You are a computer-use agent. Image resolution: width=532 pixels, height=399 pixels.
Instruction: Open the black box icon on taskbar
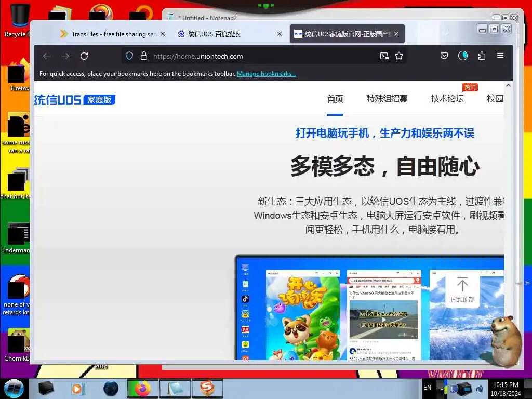(x=46, y=389)
